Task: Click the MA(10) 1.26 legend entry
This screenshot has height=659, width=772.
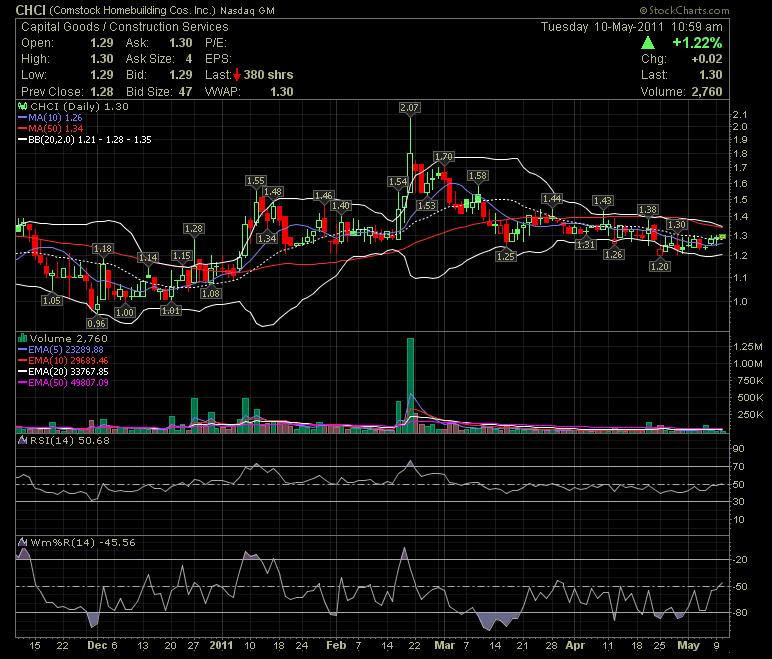Action: click(50, 117)
